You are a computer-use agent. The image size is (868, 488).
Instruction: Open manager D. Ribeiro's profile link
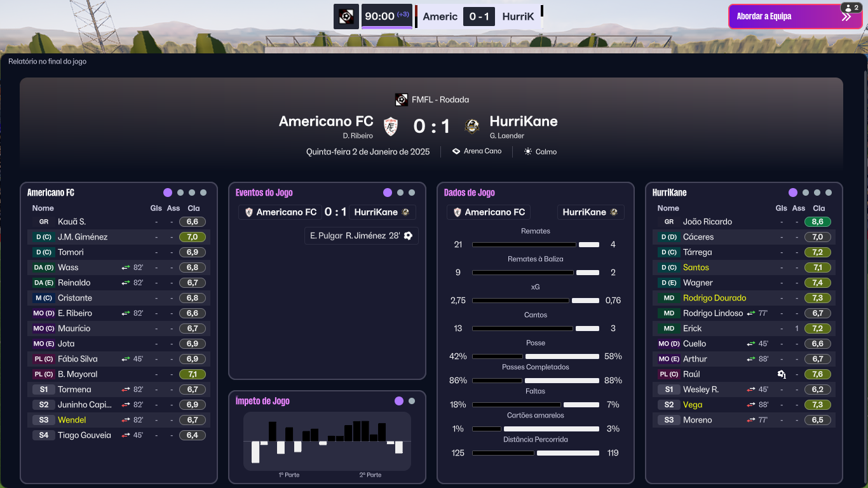(x=358, y=136)
